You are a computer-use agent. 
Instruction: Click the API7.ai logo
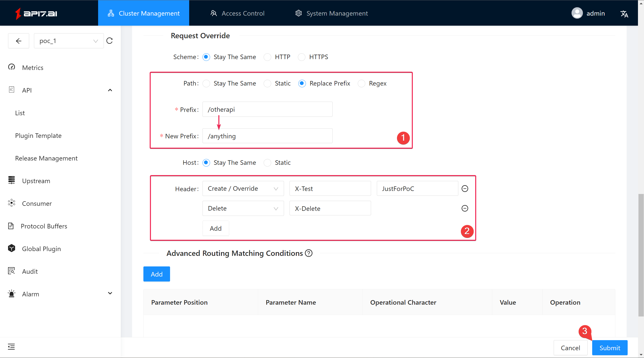coord(36,13)
